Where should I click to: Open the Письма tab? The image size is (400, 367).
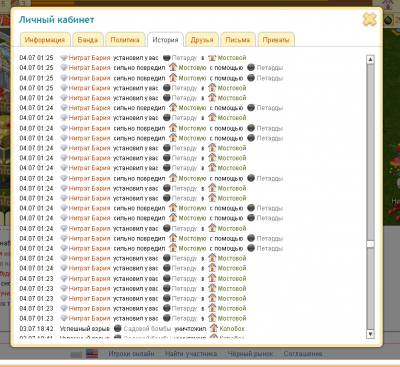pyautogui.click(x=238, y=40)
